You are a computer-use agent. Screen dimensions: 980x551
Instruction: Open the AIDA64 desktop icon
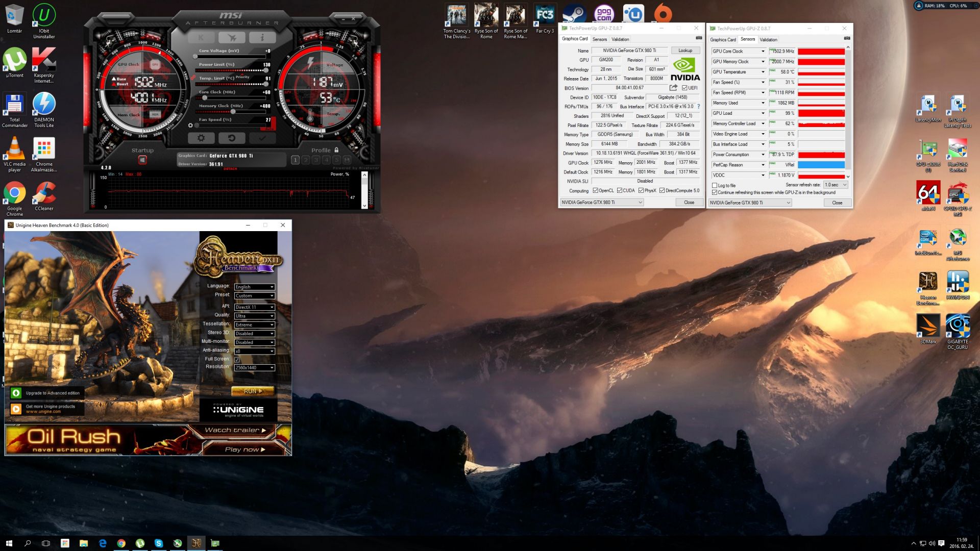click(928, 196)
